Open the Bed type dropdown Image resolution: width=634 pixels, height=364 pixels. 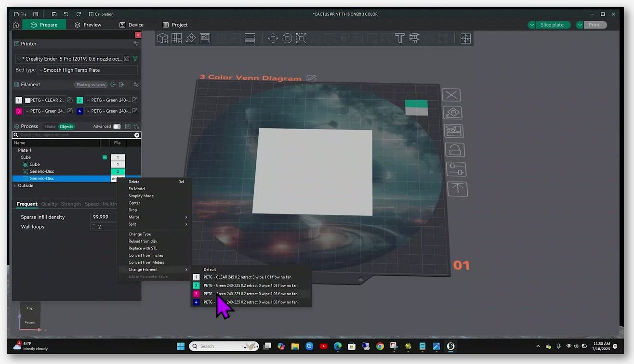click(87, 70)
